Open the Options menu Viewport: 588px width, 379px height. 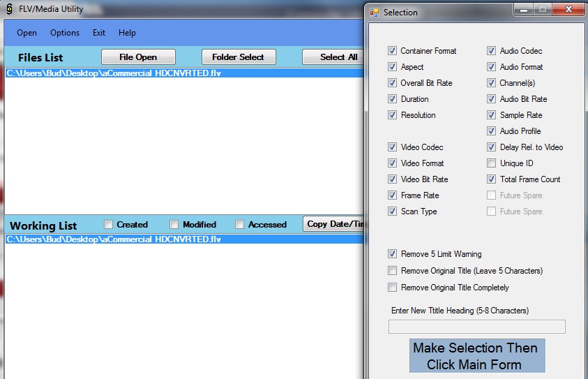click(65, 33)
